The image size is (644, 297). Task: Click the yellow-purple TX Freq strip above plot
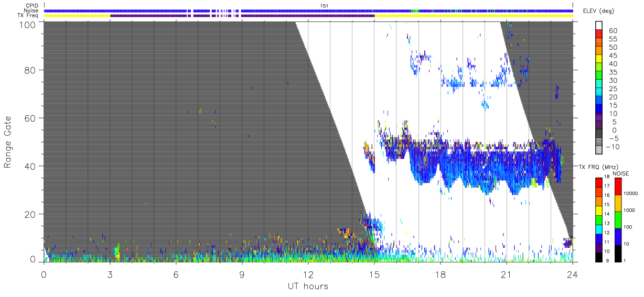pyautogui.click(x=308, y=16)
